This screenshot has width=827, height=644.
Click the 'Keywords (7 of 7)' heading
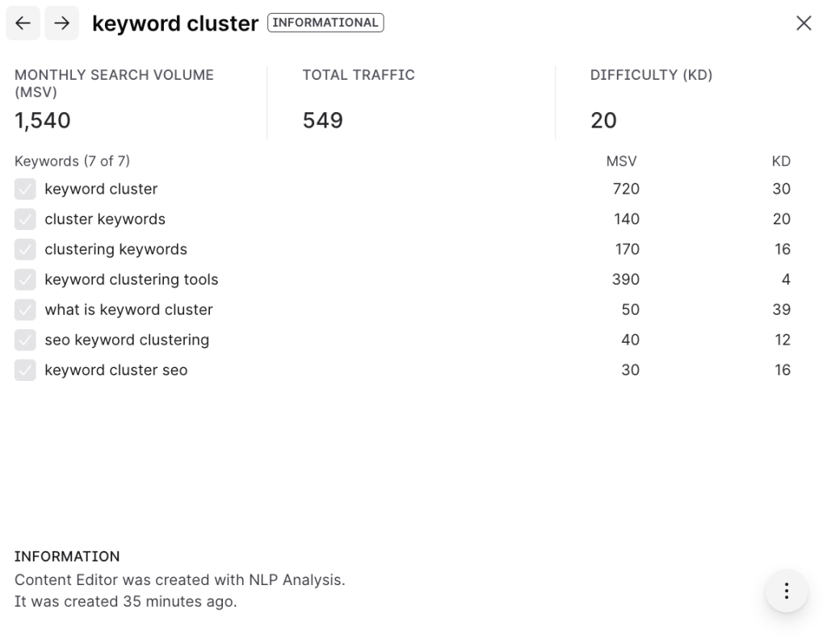pyautogui.click(x=72, y=161)
